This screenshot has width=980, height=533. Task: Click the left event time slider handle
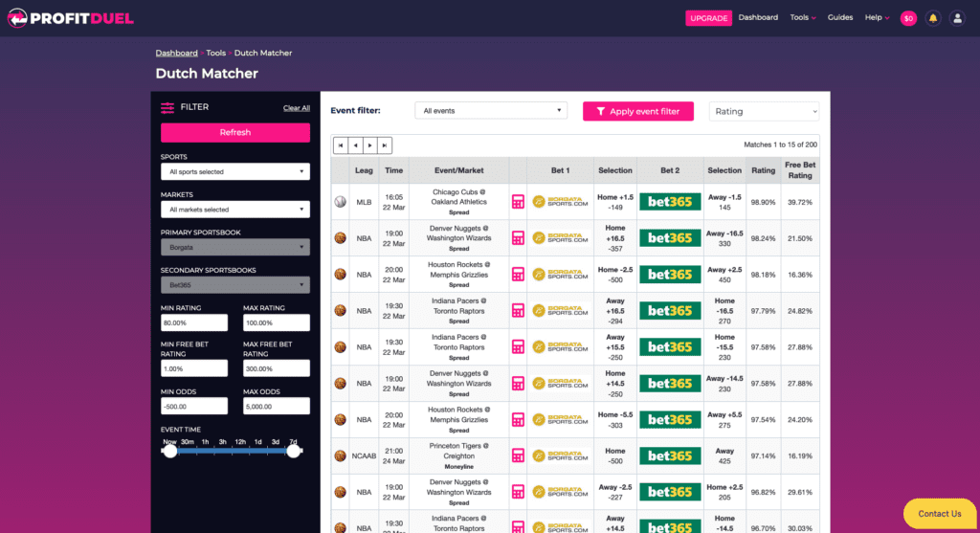click(x=170, y=451)
